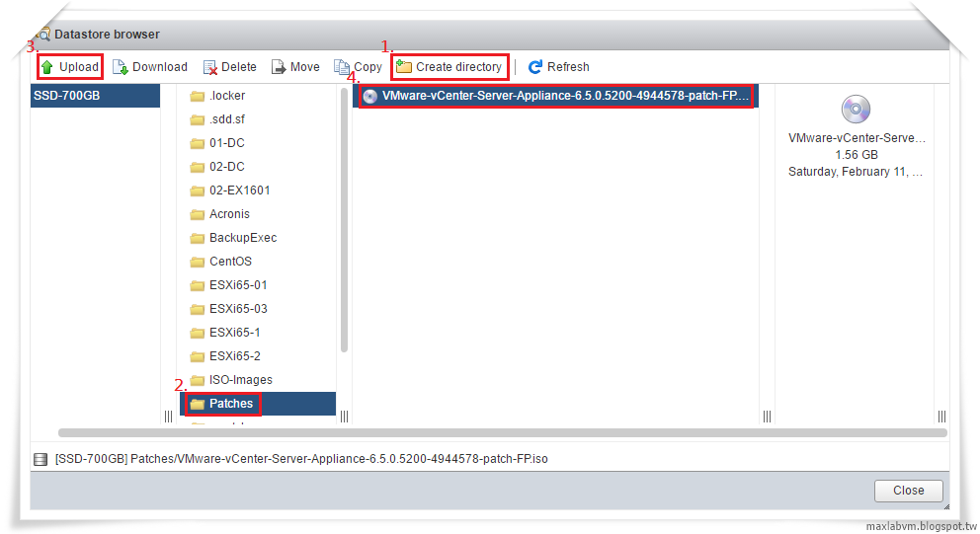Select the ESXi65-03 folder name
The width and height of the screenshot is (980, 534).
pos(238,309)
